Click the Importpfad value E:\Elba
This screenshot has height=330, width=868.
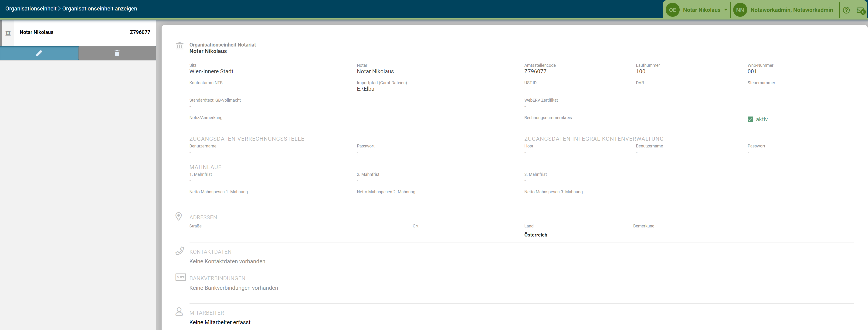(x=366, y=89)
